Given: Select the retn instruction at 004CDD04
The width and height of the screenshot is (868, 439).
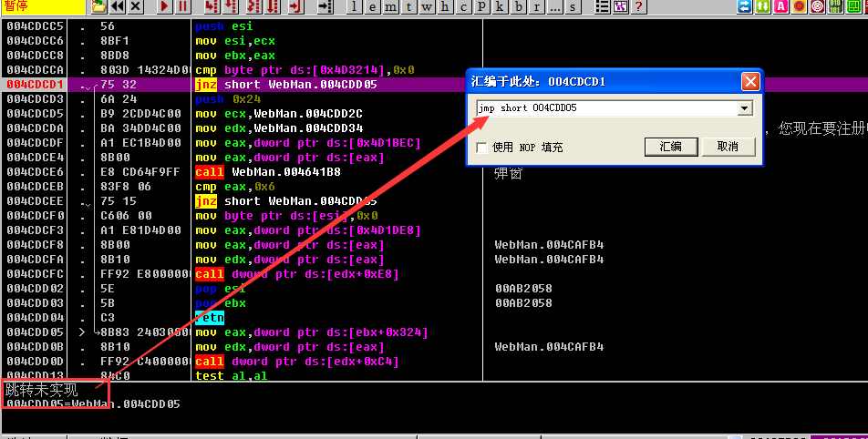Looking at the screenshot, I should (x=210, y=317).
